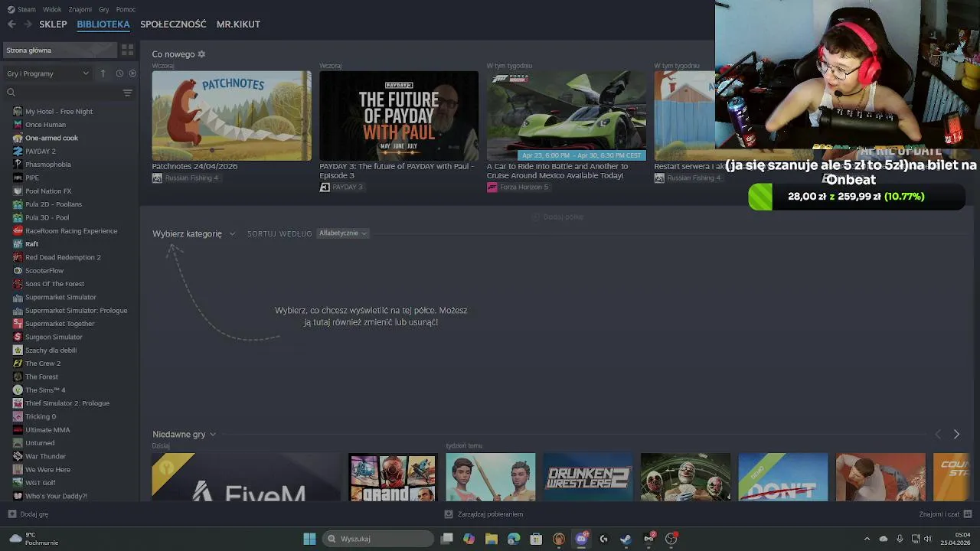980x551 pixels.
Task: Click the library search magnifier icon
Action: [x=11, y=93]
